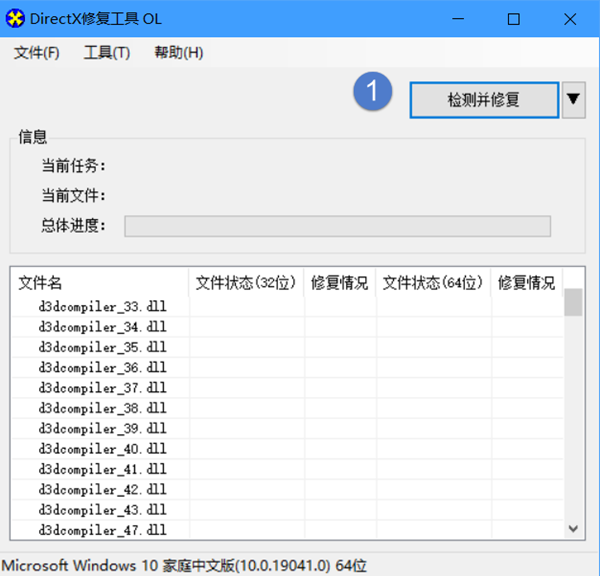Screen dimensions: 600x576
Task: Open the 工具(T) menu
Action: click(107, 53)
